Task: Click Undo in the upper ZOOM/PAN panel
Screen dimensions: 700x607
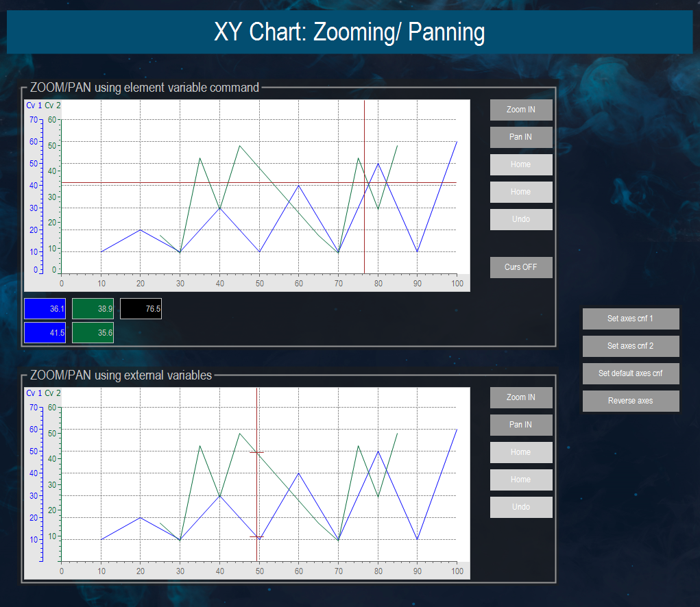Action: (520, 219)
